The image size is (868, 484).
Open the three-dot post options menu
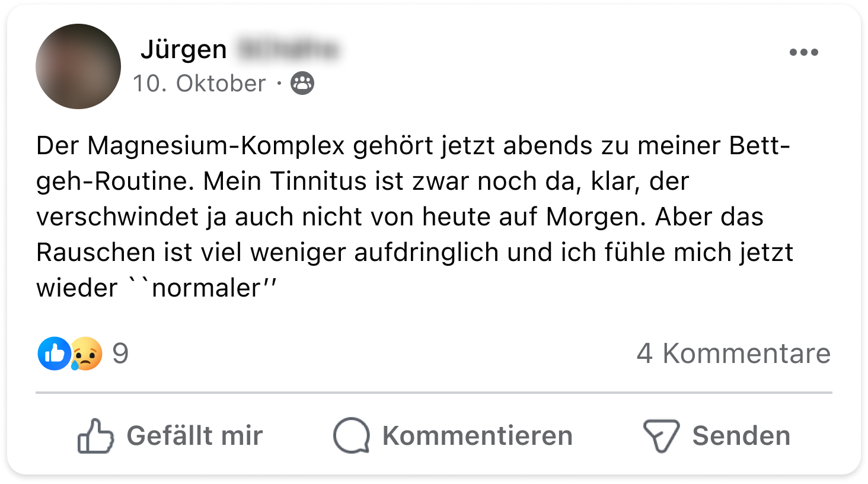[803, 52]
